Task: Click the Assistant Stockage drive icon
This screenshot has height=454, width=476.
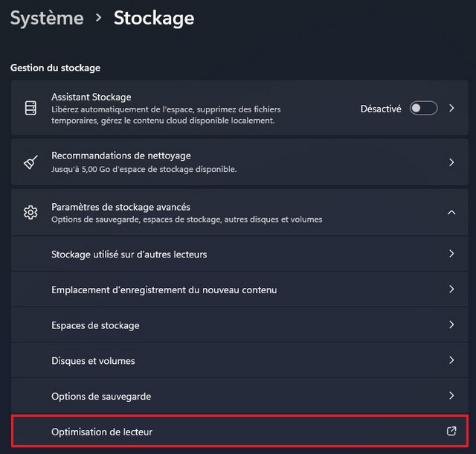Action: [x=30, y=109]
